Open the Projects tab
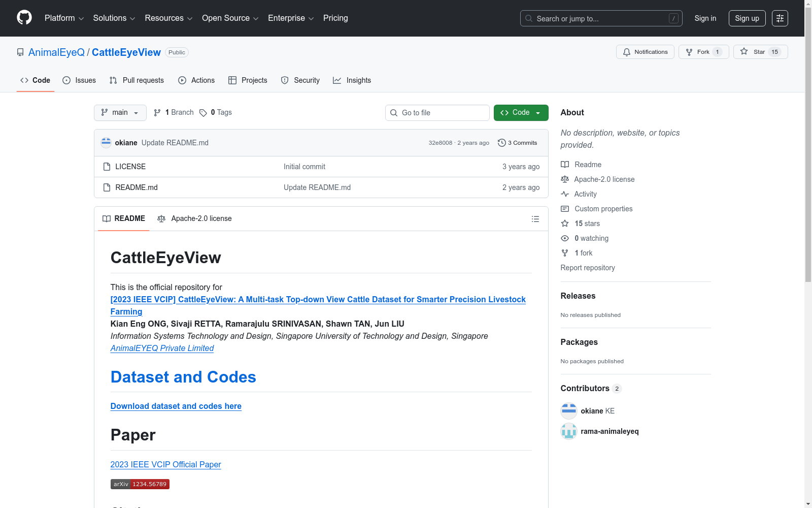 point(248,80)
